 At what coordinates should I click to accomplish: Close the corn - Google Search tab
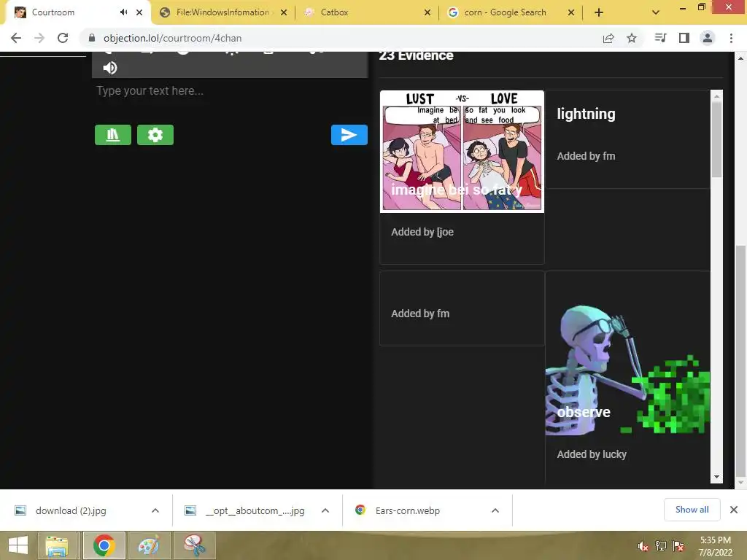pos(571,12)
